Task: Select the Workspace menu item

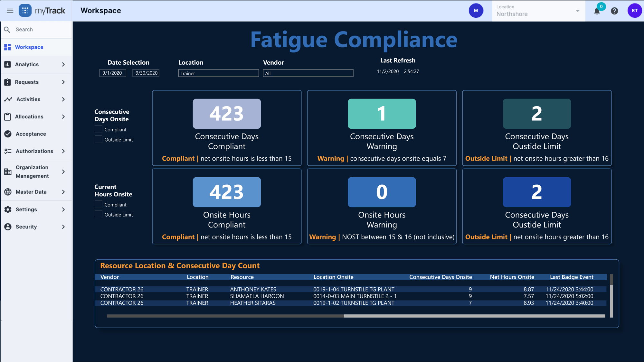Action: 36,47
